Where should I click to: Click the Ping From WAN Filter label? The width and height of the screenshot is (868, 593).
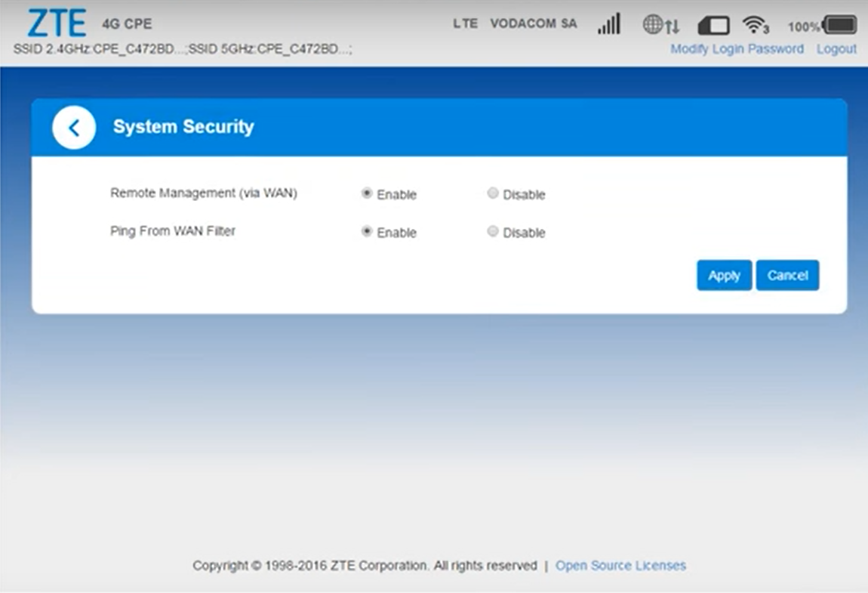tap(173, 231)
